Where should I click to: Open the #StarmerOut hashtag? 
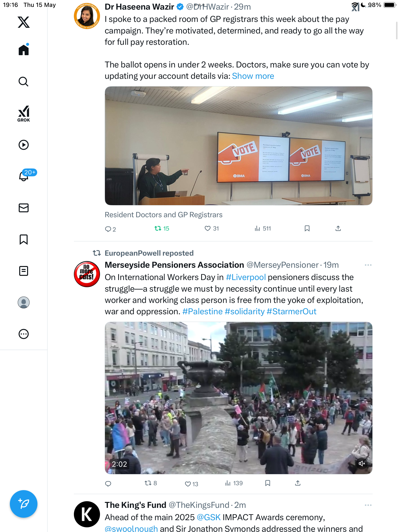(291, 311)
